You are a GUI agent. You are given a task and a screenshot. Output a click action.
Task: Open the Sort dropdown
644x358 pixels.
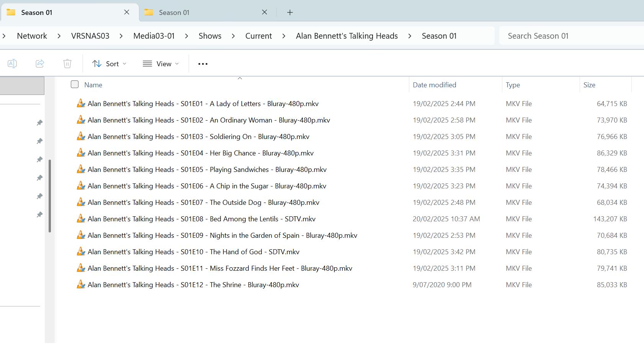tap(109, 64)
